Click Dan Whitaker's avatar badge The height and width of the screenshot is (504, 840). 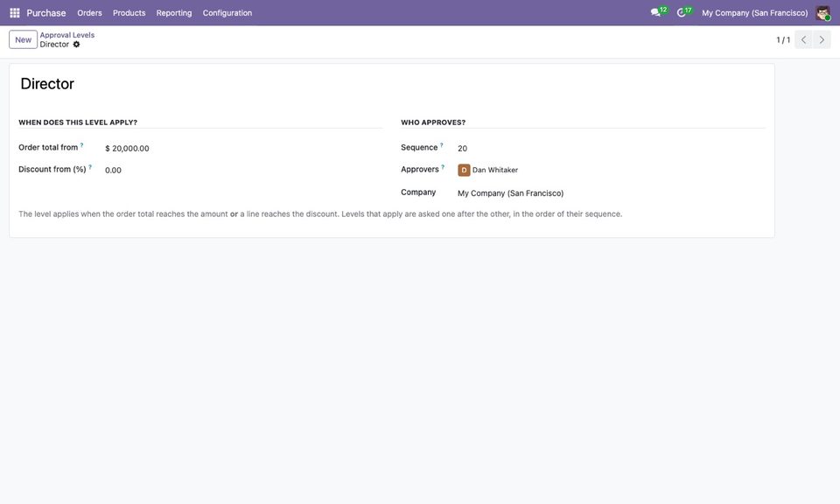(x=464, y=171)
